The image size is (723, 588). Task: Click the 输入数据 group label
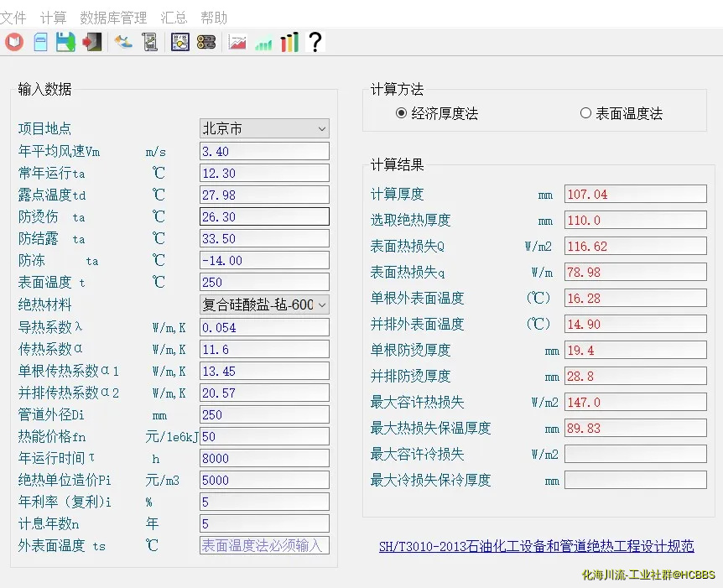44,89
